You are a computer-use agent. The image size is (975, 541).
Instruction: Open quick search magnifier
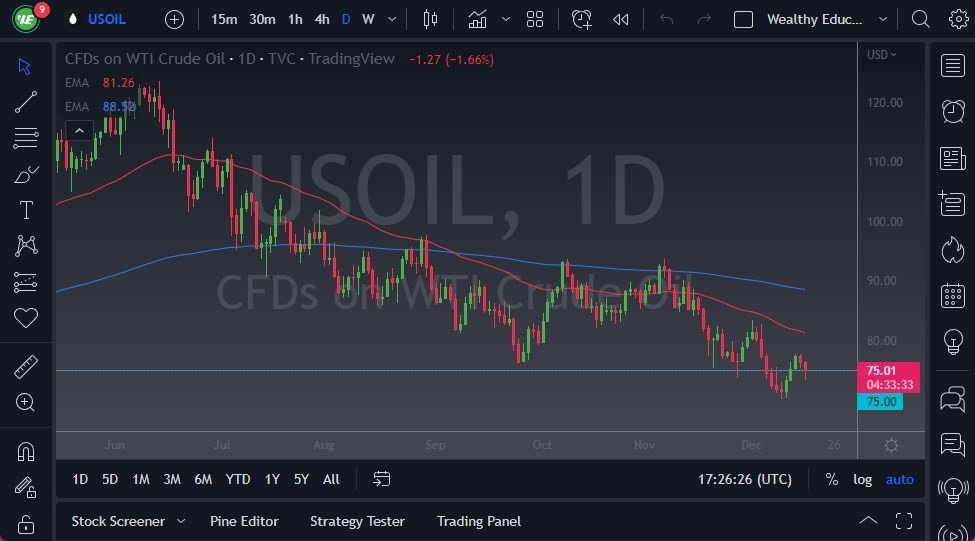(x=920, y=19)
